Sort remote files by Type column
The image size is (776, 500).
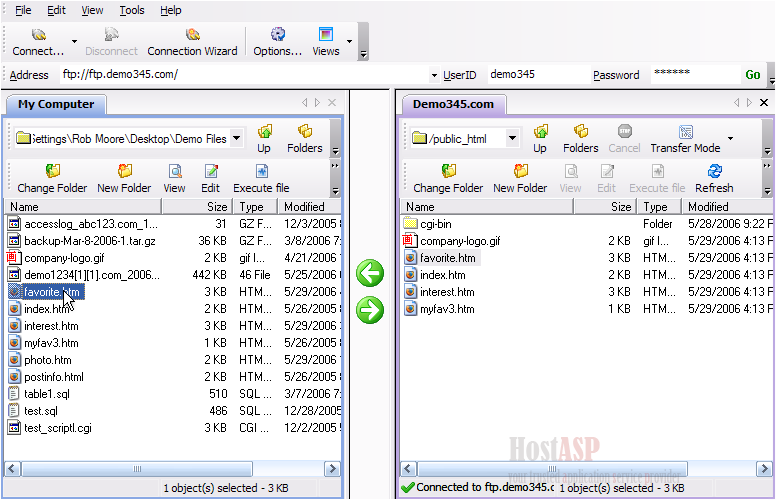tap(659, 206)
